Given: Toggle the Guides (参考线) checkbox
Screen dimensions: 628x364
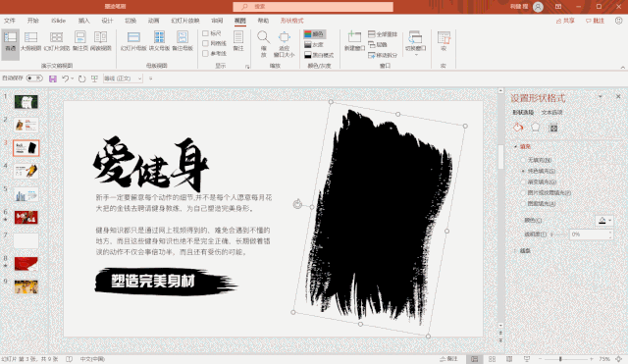Looking at the screenshot, I should (205, 53).
